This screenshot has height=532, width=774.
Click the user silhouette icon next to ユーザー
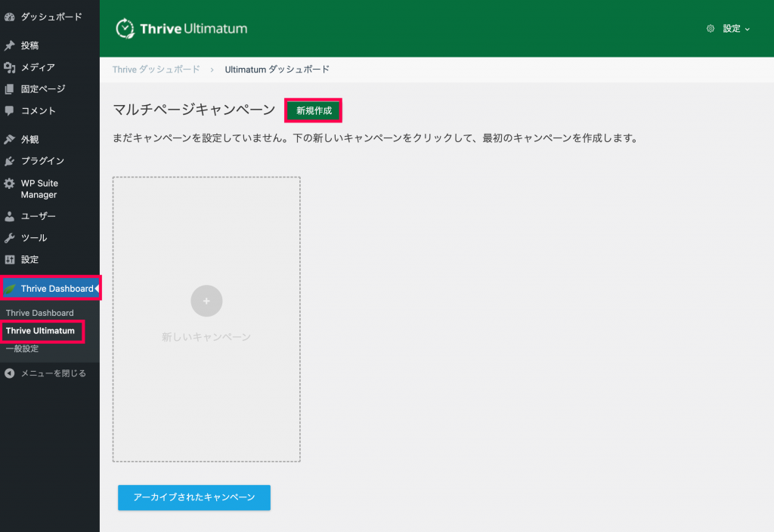click(x=9, y=216)
